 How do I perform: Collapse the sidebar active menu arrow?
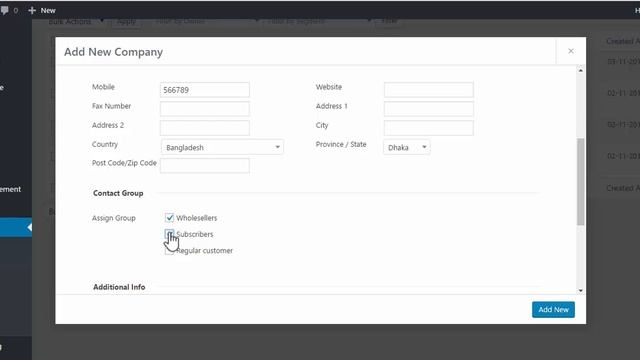point(29,227)
